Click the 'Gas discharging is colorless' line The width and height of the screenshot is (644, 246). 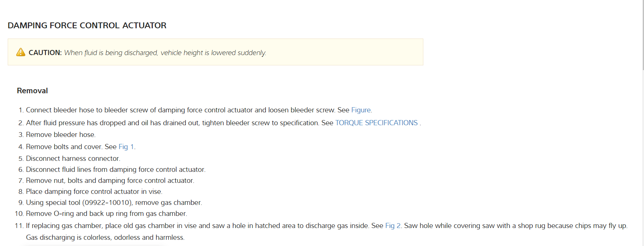click(105, 238)
